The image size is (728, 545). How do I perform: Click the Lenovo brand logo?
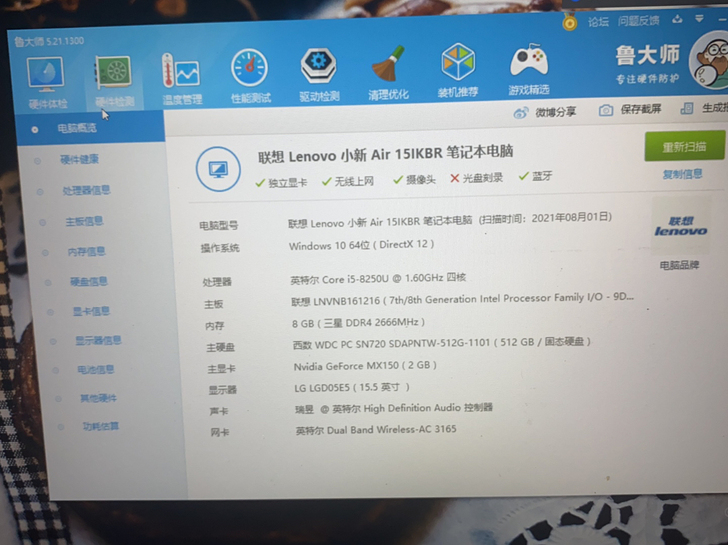tap(681, 226)
